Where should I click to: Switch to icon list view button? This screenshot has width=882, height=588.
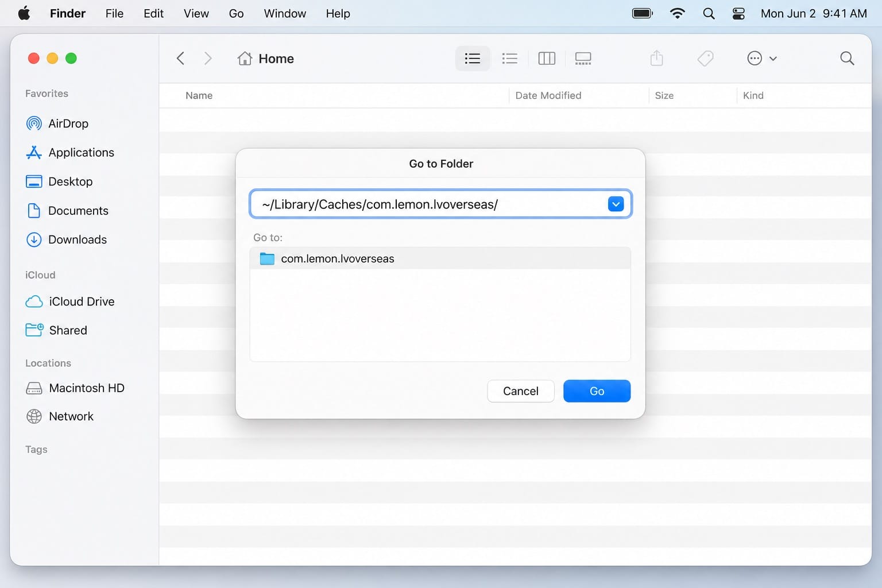473,58
